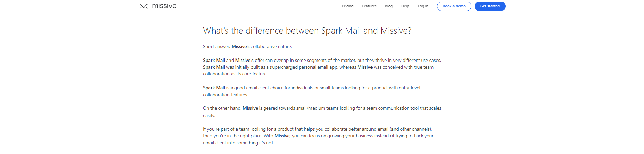Viewport: 644px width, 154px height.
Task: Open the Blog link in navigation
Action: [388, 6]
